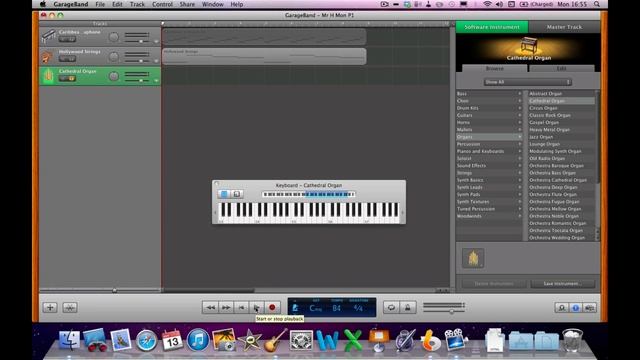Select Gospel Organ instrument
Image resolution: width=640 pixels, height=360 pixels.
click(x=561, y=122)
